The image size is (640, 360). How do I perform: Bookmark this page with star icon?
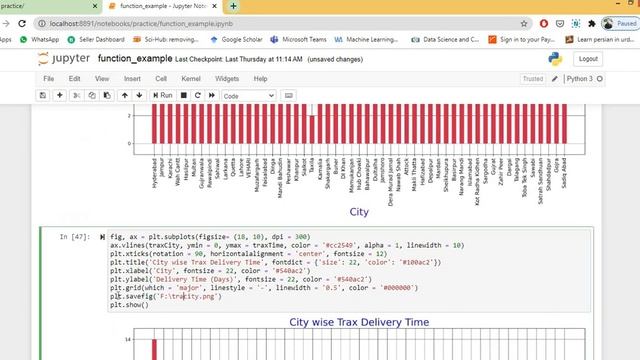[524, 24]
